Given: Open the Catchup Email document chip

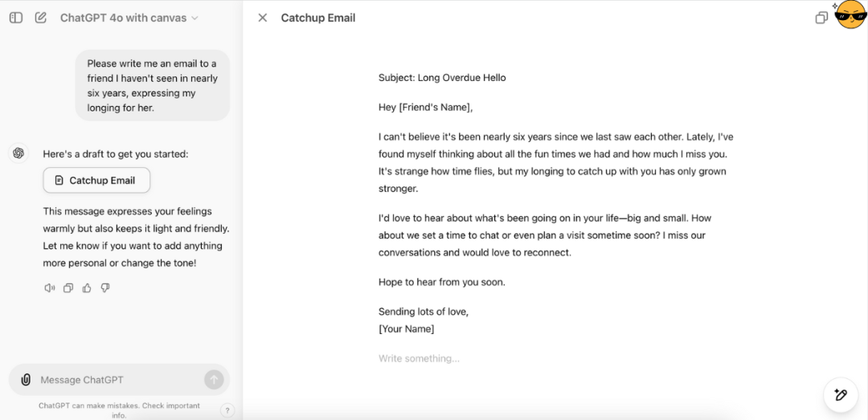Looking at the screenshot, I should point(96,181).
